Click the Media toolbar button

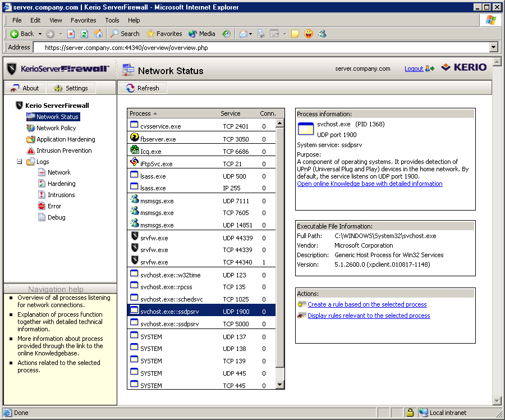(x=202, y=34)
